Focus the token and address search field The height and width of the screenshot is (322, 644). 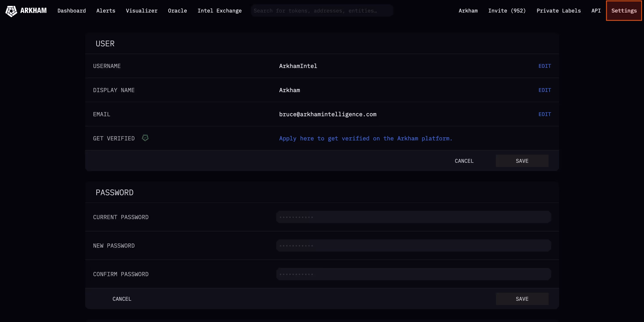click(322, 11)
